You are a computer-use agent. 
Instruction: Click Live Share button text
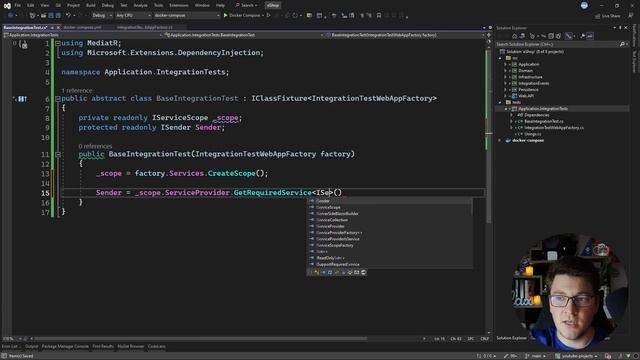point(611,16)
